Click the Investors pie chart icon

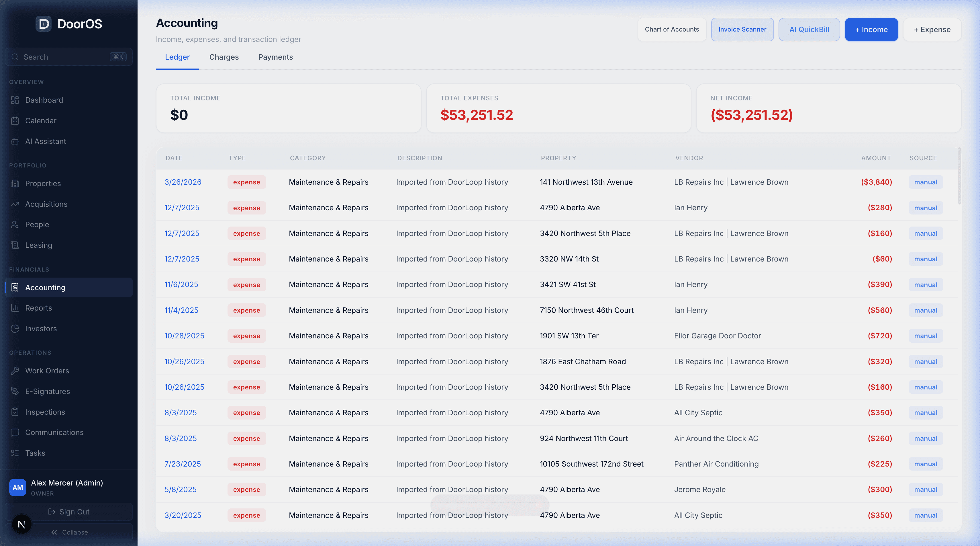pyautogui.click(x=15, y=329)
